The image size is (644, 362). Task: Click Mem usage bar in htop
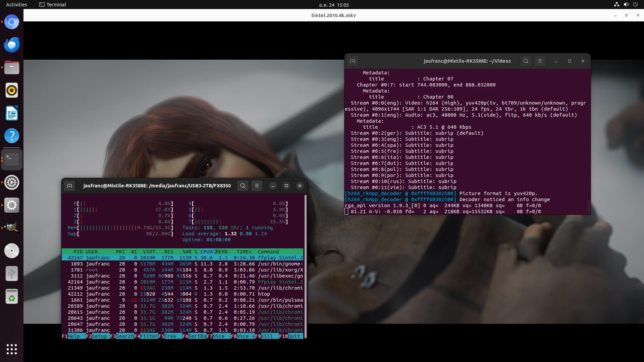[x=120, y=228]
